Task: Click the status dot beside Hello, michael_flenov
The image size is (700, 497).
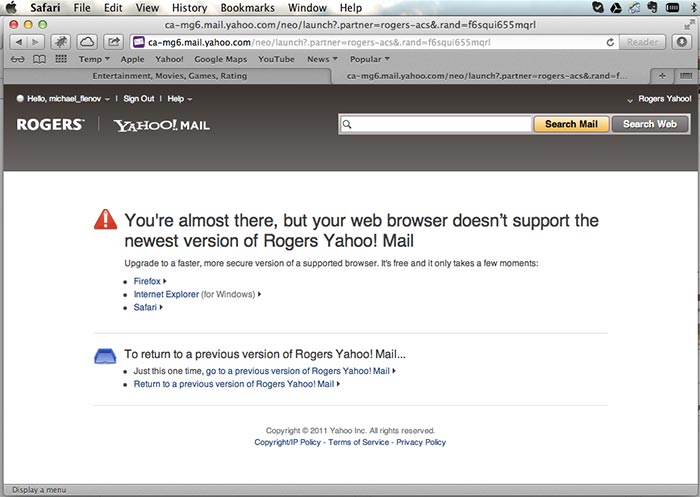Action: point(20,99)
